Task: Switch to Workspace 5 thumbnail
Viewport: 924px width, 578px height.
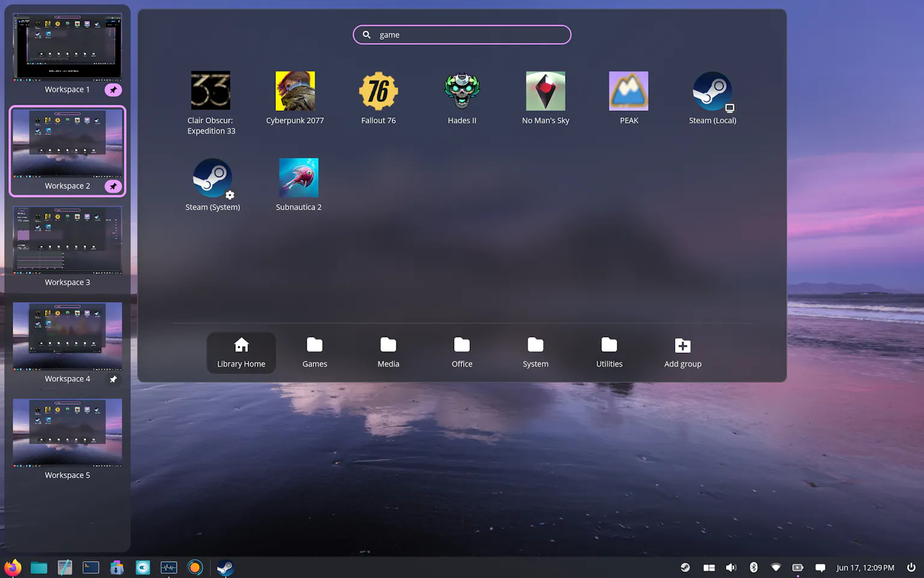Action: point(67,432)
